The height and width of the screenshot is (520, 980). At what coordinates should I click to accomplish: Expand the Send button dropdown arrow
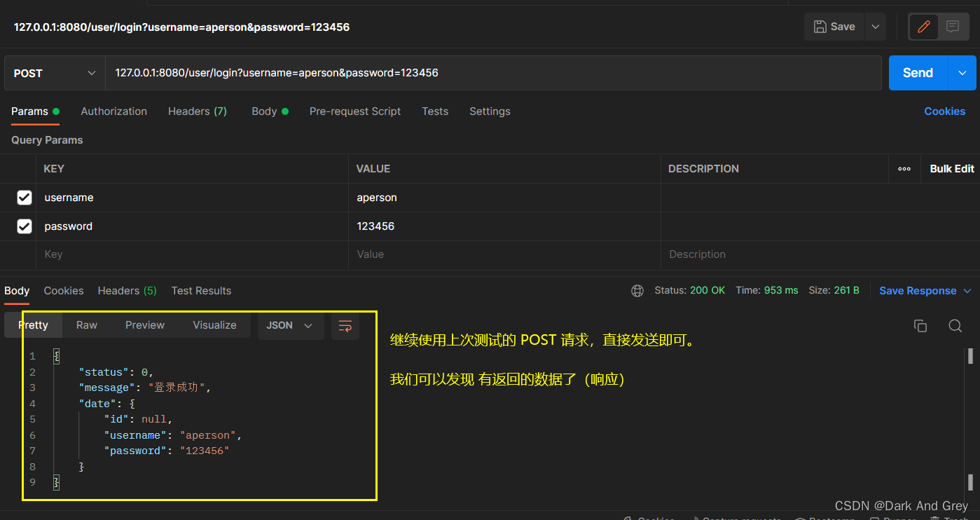click(962, 73)
